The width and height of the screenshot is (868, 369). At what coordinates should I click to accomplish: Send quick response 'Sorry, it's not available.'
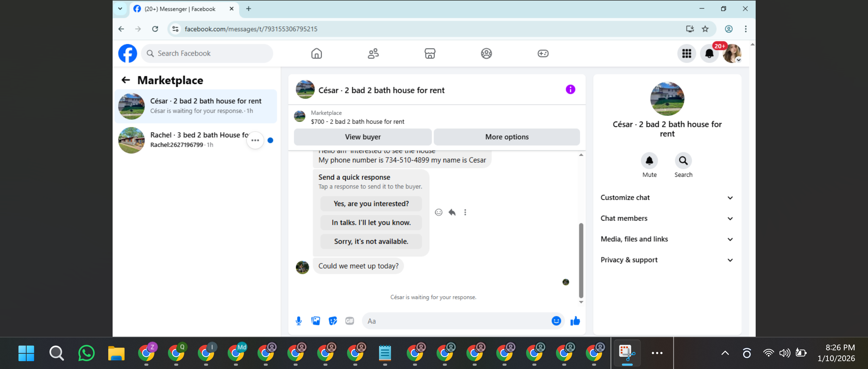pos(371,241)
